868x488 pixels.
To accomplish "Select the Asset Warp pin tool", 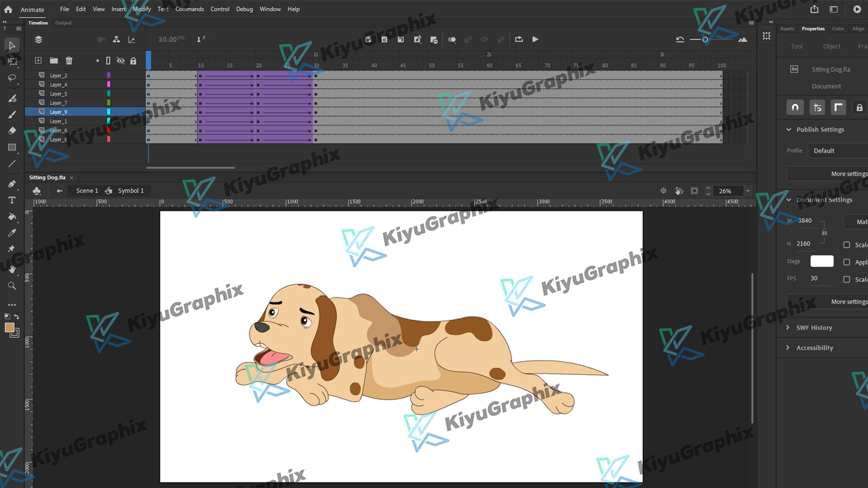I will coord(12,249).
